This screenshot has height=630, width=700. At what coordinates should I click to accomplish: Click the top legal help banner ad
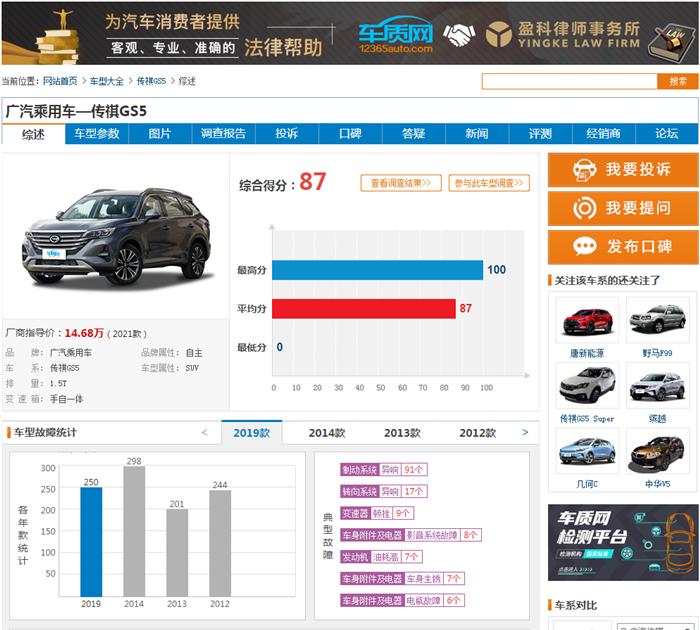click(x=350, y=33)
